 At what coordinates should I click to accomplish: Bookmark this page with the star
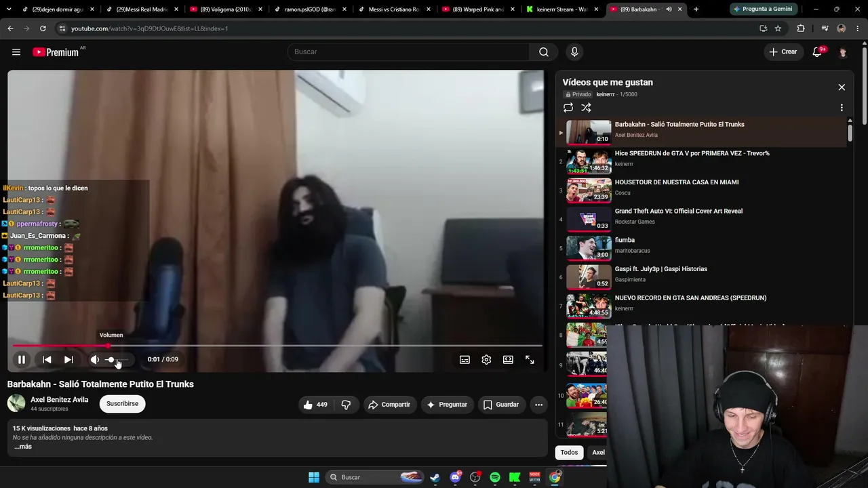click(x=778, y=28)
